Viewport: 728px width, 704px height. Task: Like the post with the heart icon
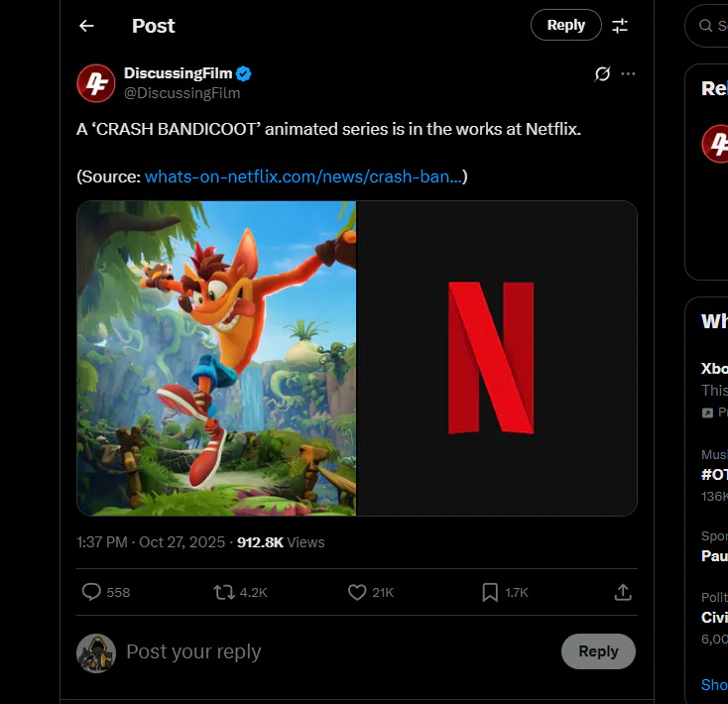pyautogui.click(x=357, y=592)
